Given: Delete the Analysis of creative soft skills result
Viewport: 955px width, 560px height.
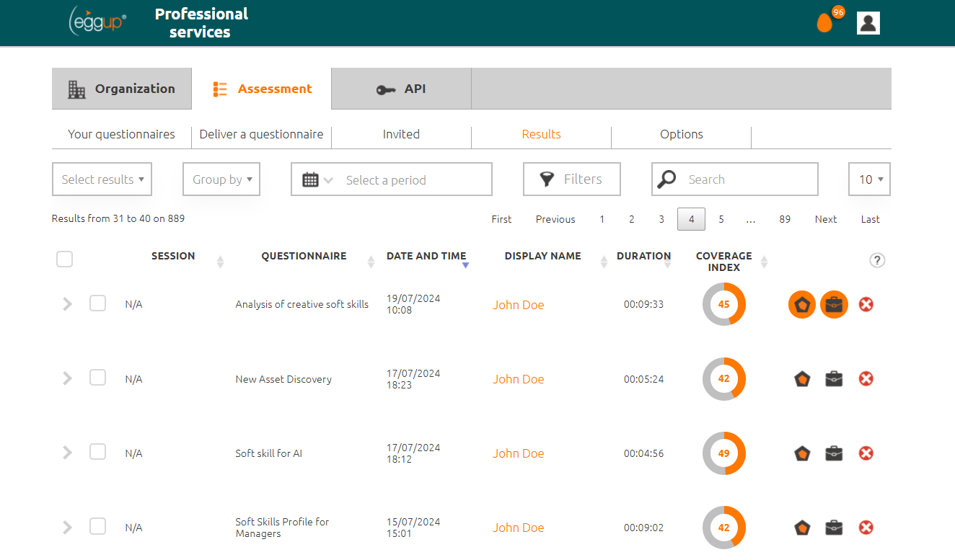Looking at the screenshot, I should 866,305.
